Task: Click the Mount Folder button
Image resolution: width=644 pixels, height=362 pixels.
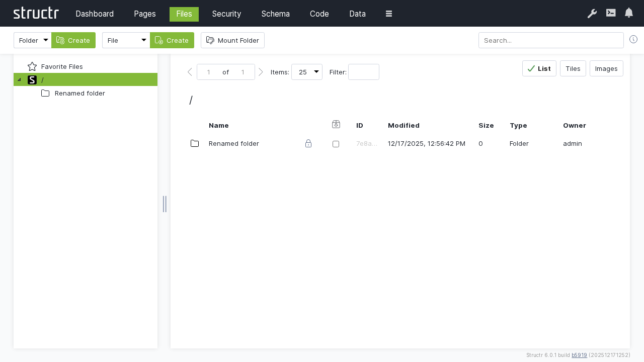Action: pos(232,40)
